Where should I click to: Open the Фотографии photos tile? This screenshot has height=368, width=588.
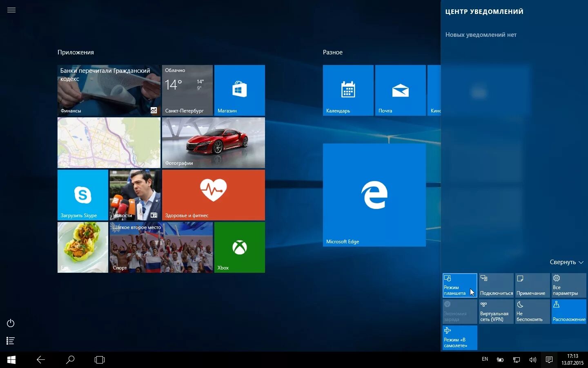pyautogui.click(x=214, y=143)
